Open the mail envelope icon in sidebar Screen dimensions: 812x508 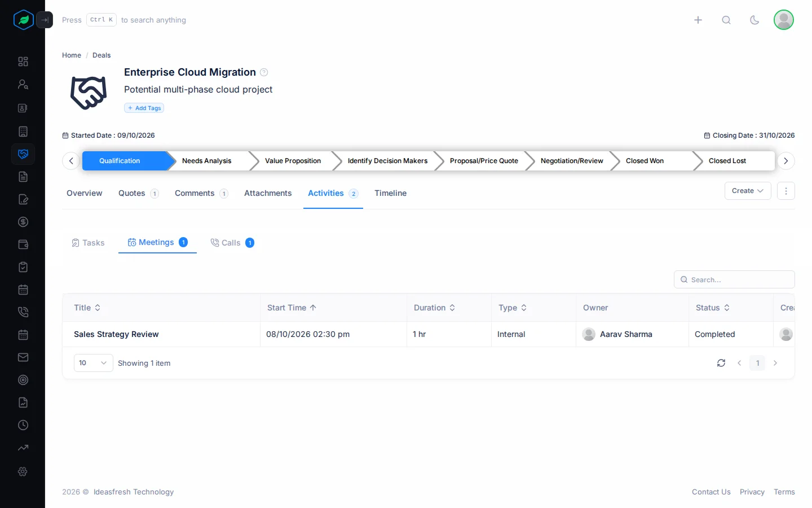(23, 357)
